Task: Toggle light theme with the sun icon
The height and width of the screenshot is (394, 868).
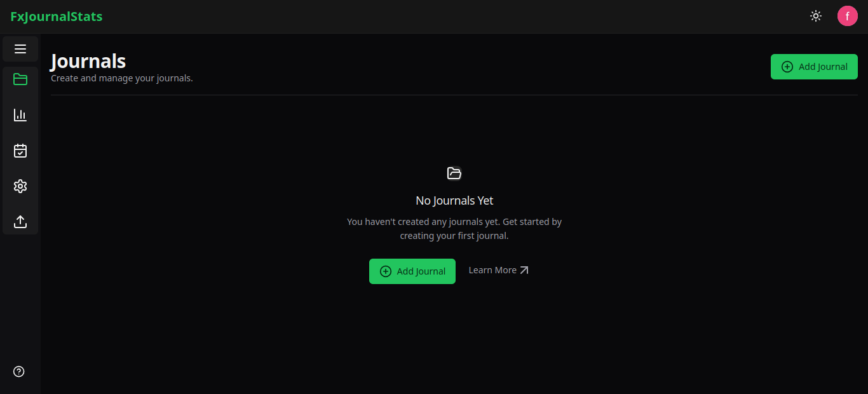Action: coord(816,17)
